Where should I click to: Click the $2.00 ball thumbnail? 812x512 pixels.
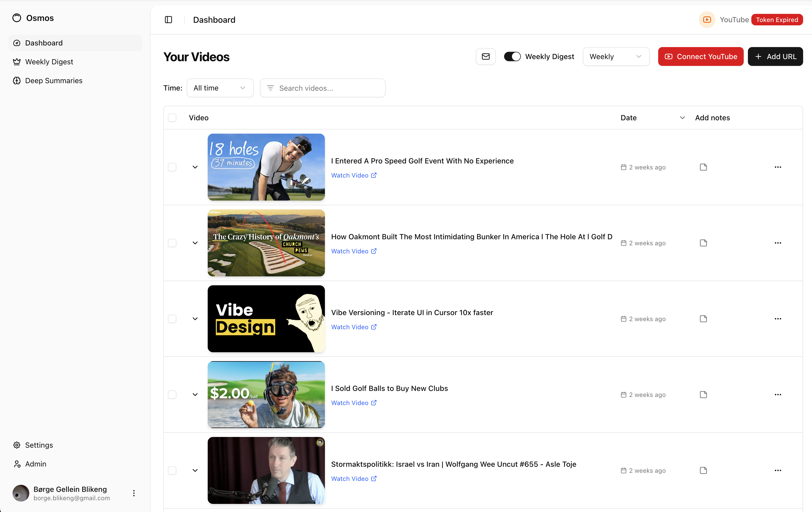[266, 395]
